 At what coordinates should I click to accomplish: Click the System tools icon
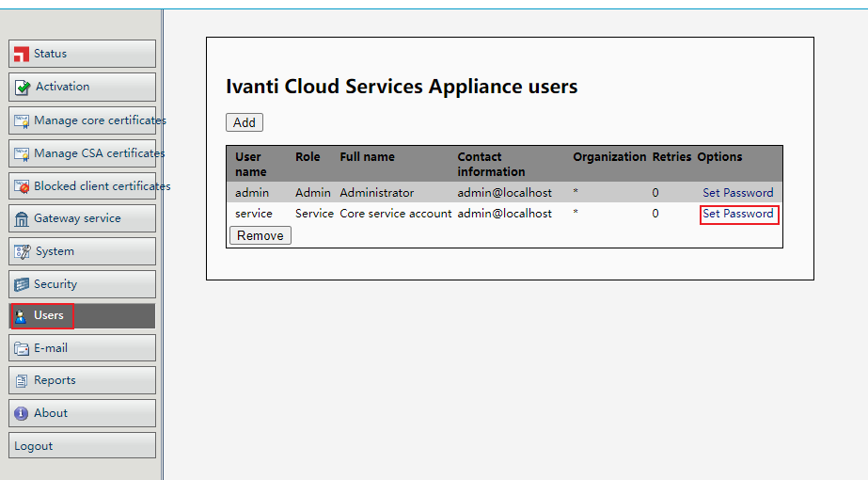click(x=23, y=251)
